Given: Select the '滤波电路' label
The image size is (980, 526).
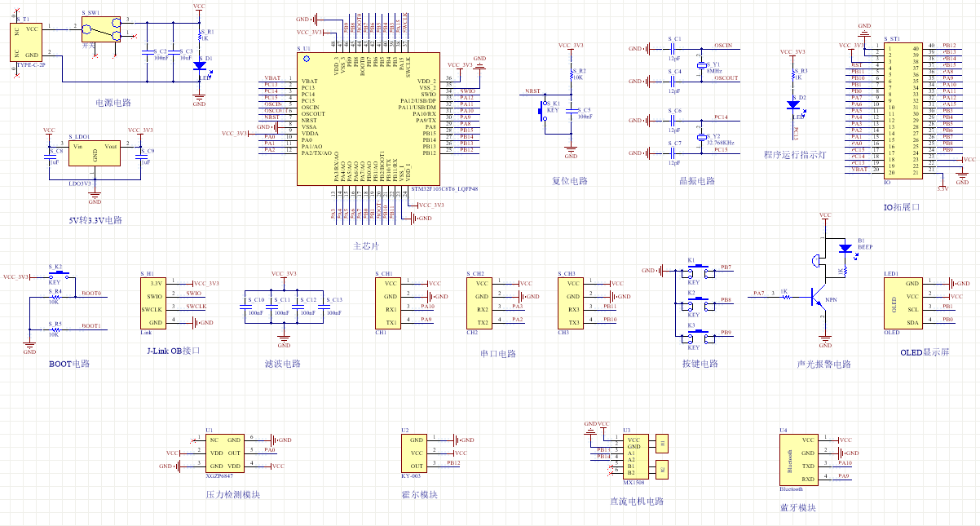Looking at the screenshot, I should [283, 364].
